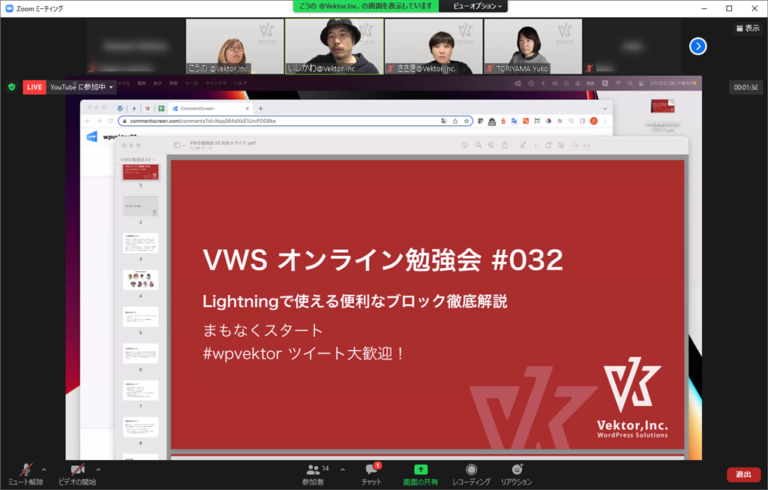Select page 6 thumbnail in Preview sidebar
This screenshot has width=768, height=490.
pyautogui.click(x=141, y=353)
